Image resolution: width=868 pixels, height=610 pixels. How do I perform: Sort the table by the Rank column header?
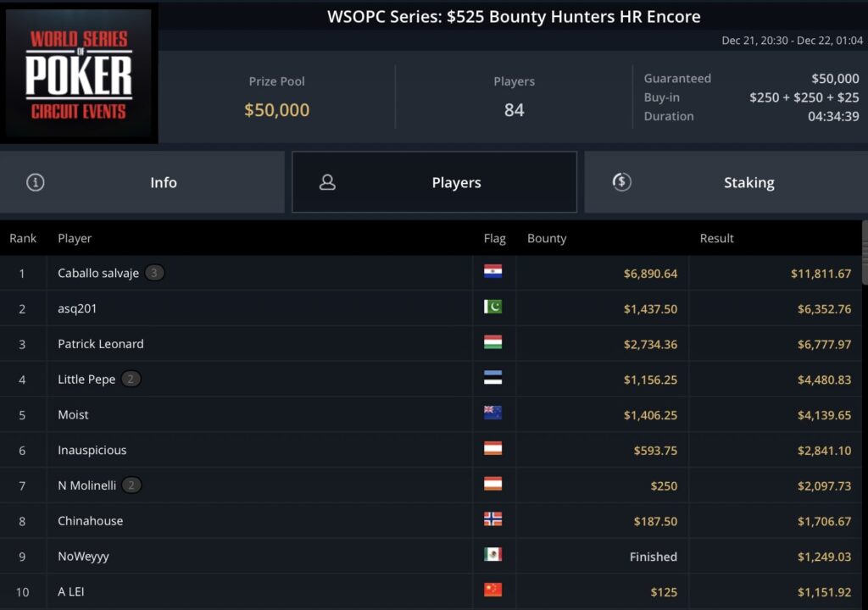(x=23, y=238)
